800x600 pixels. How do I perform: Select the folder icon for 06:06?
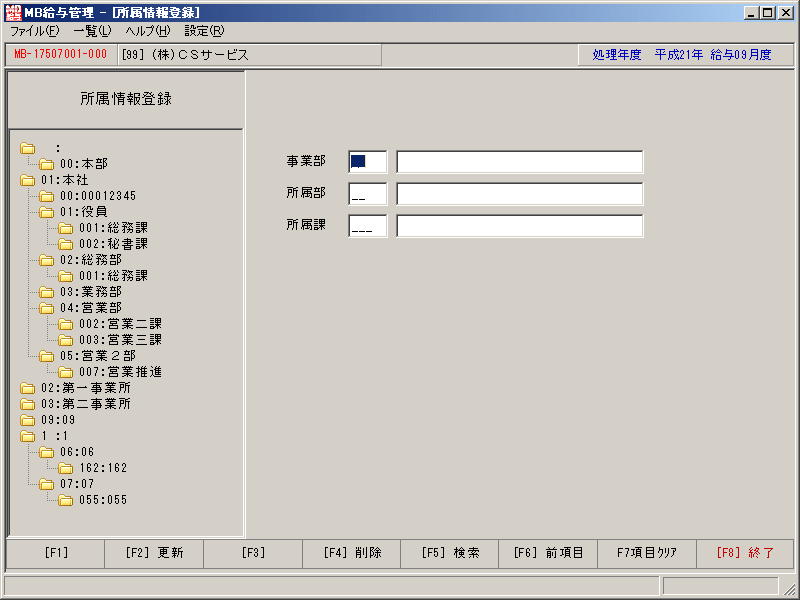[x=46, y=453]
